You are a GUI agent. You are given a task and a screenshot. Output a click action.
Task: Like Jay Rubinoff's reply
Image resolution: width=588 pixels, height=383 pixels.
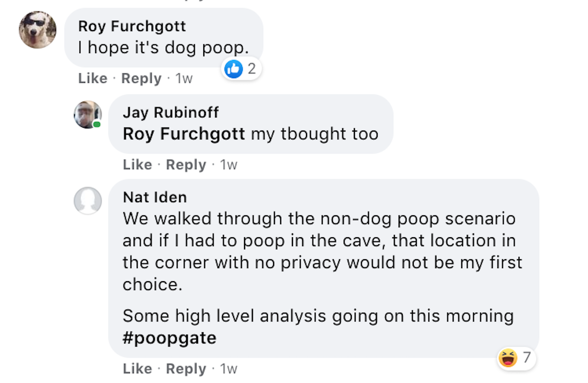click(137, 165)
